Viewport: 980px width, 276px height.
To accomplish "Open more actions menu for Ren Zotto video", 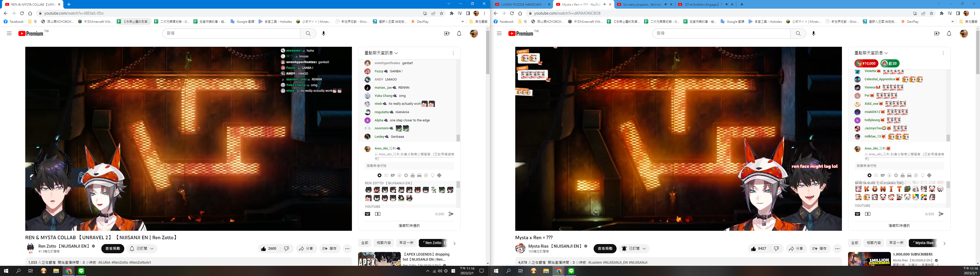I will click(x=347, y=249).
